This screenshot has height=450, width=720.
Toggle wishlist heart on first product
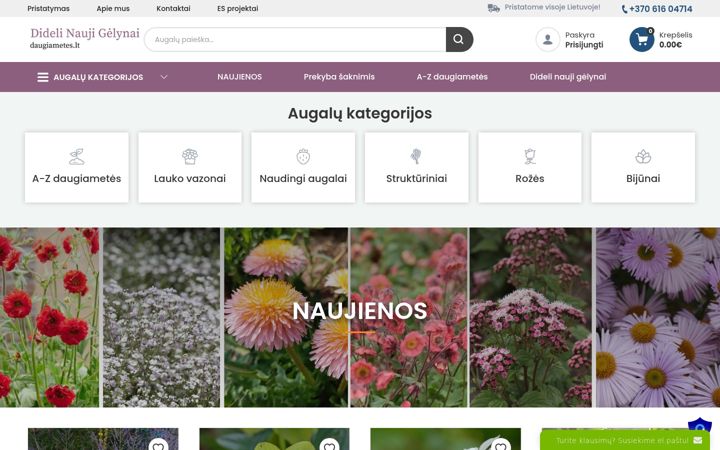click(x=158, y=445)
